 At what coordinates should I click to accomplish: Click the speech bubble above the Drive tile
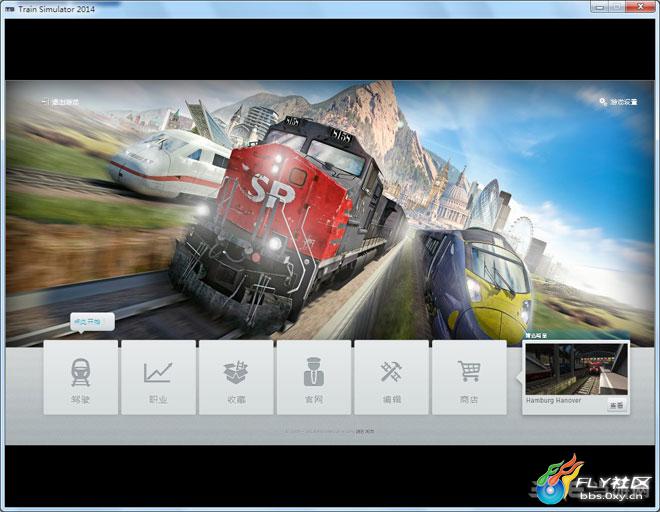[92, 322]
